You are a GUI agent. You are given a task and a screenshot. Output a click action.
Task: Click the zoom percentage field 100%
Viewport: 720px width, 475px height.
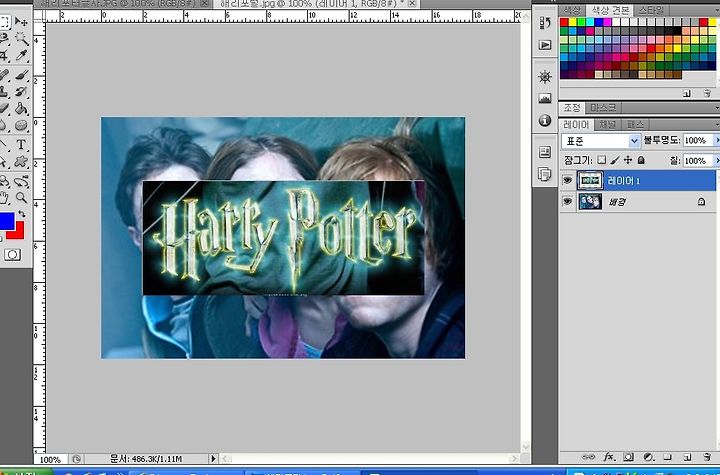(51, 459)
